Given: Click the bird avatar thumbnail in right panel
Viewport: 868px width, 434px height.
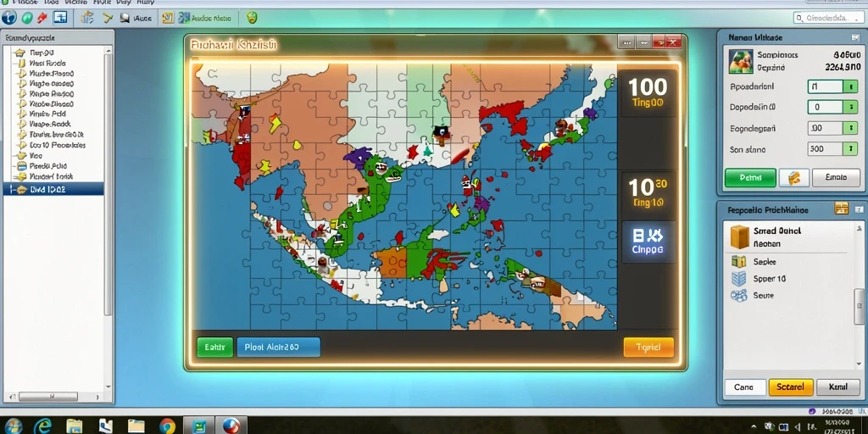Looking at the screenshot, I should [x=741, y=61].
